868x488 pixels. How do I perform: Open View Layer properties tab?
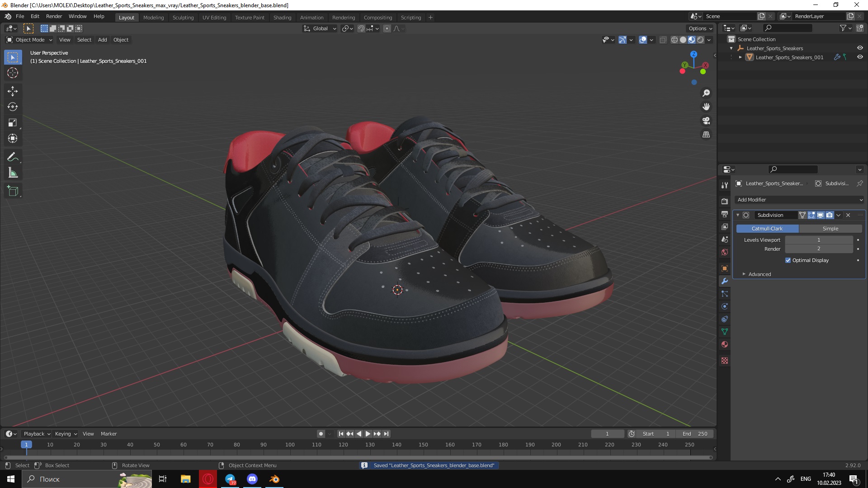[x=725, y=226]
